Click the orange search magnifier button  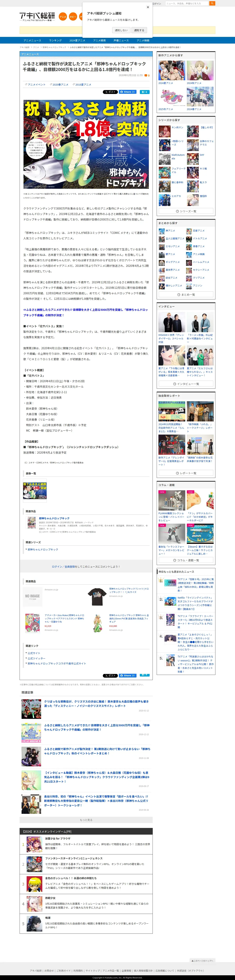tap(212, 3)
